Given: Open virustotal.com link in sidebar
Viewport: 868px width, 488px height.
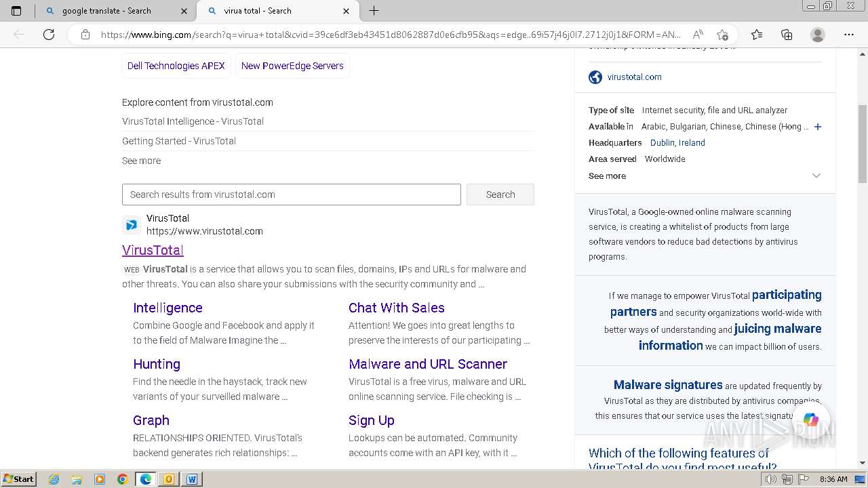Looking at the screenshot, I should point(635,77).
